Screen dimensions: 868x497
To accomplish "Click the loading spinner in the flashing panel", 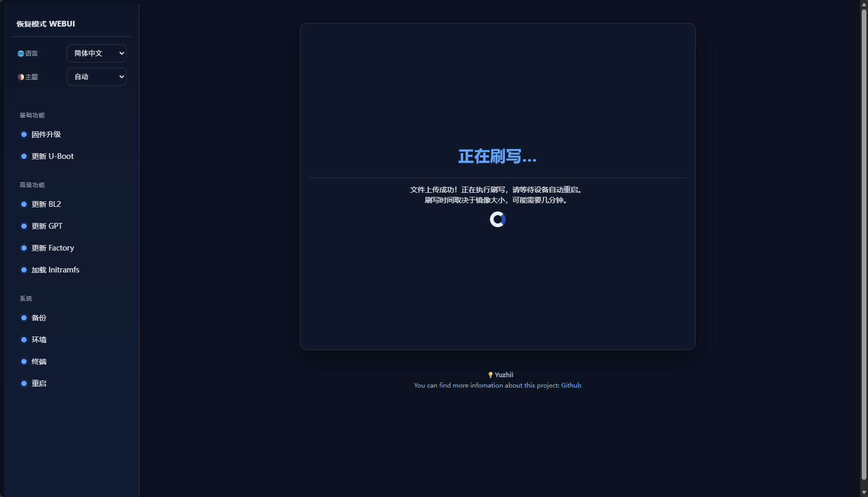I will click(497, 220).
